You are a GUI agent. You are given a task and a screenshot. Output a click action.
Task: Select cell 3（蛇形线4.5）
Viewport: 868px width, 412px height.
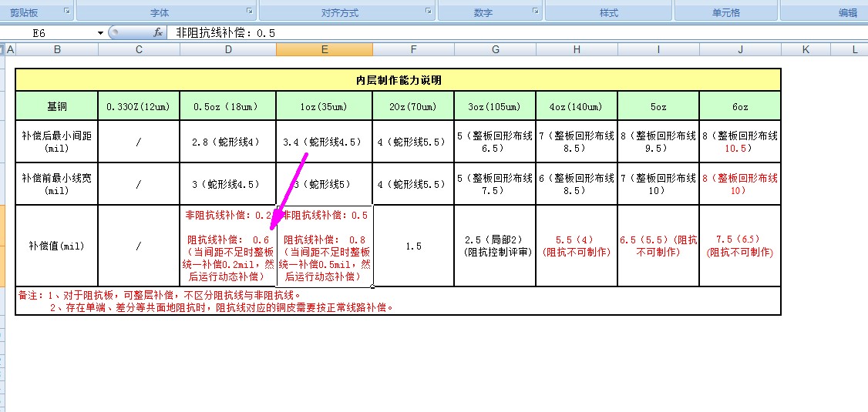[x=228, y=183]
